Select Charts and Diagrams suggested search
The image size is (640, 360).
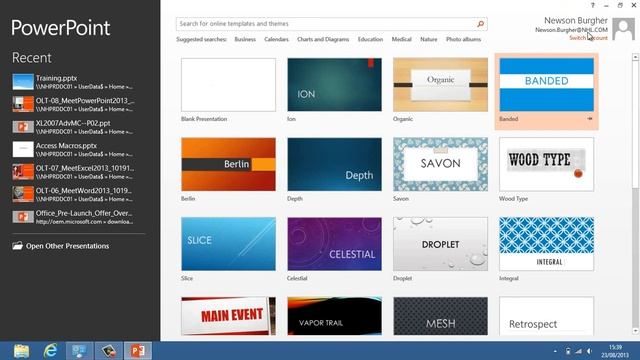(x=323, y=40)
